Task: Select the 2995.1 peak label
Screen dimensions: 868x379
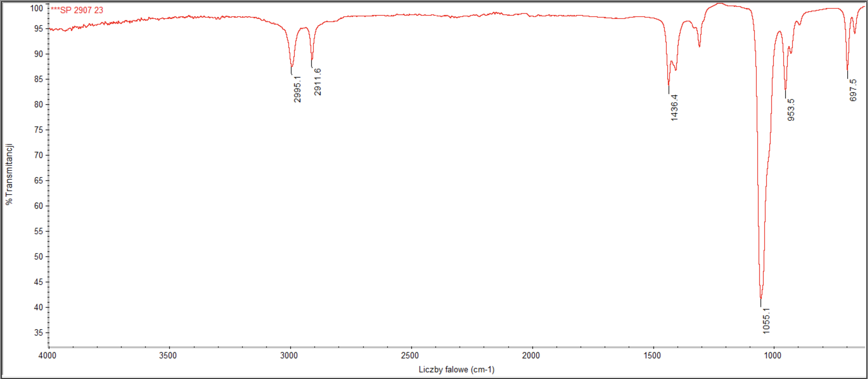Action: (297, 89)
